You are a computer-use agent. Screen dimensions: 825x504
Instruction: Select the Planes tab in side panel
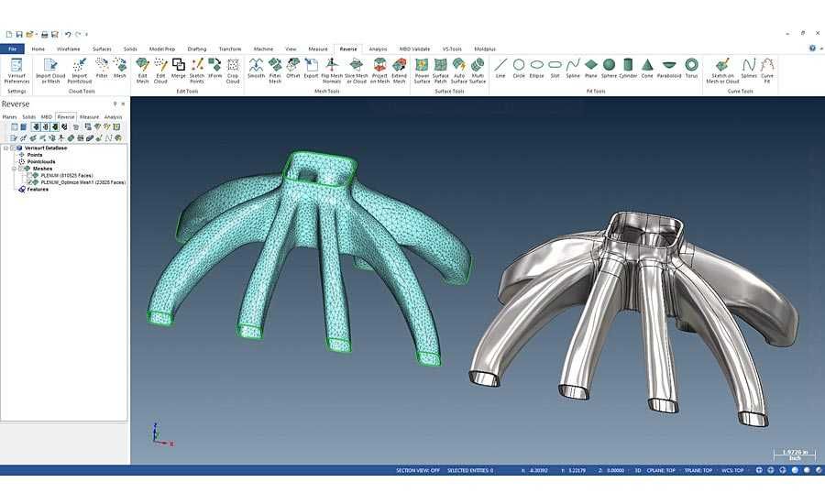pyautogui.click(x=9, y=116)
